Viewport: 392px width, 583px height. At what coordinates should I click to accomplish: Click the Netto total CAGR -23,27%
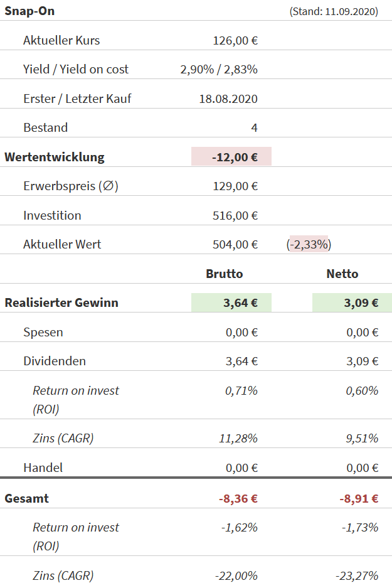click(x=357, y=575)
